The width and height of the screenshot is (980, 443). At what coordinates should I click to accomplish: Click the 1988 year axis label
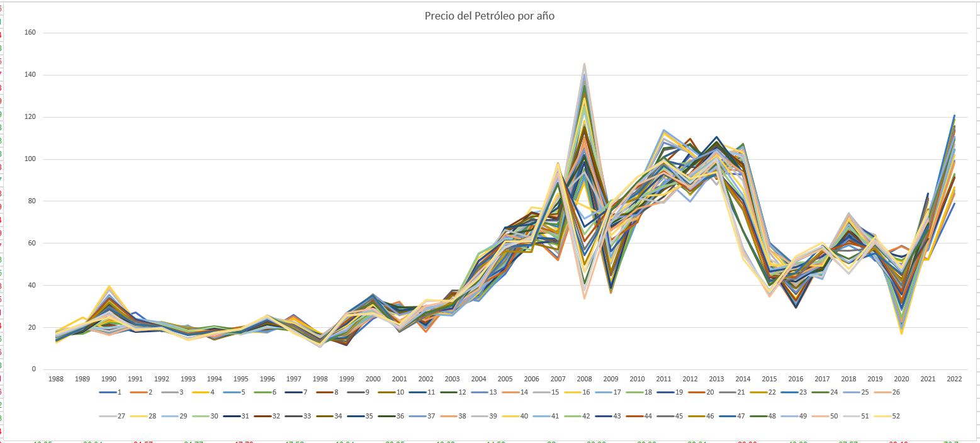(56, 379)
